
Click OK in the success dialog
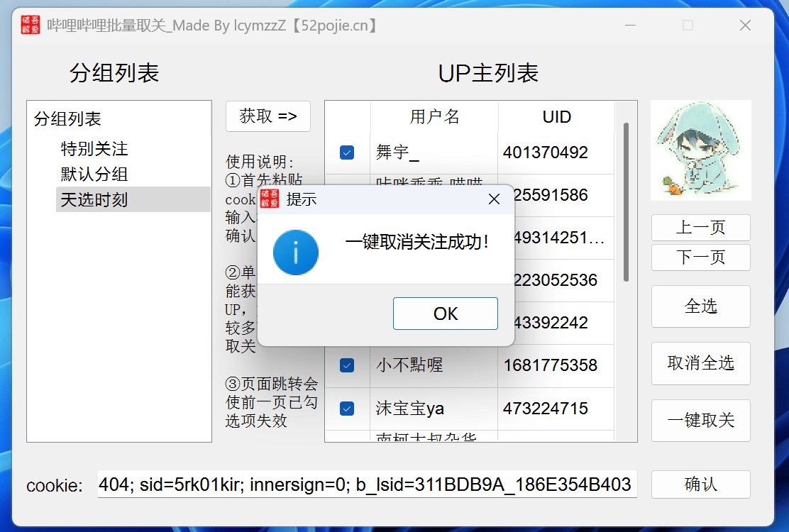point(445,314)
